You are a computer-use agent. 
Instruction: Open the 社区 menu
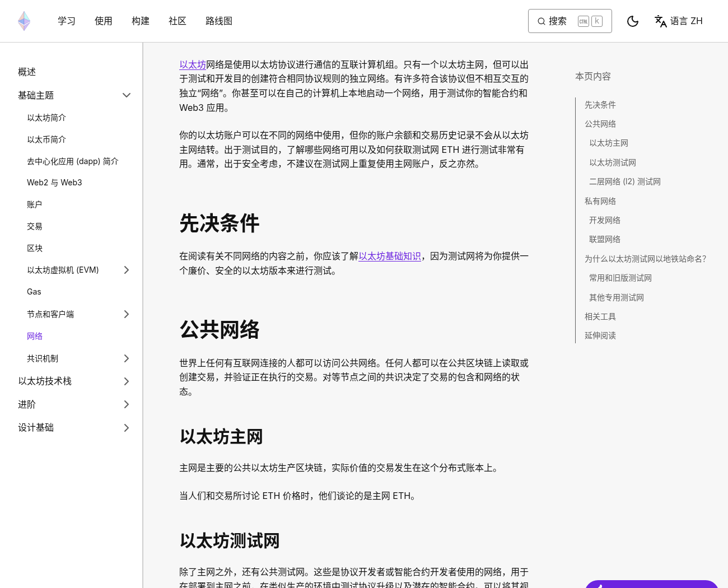pyautogui.click(x=178, y=21)
